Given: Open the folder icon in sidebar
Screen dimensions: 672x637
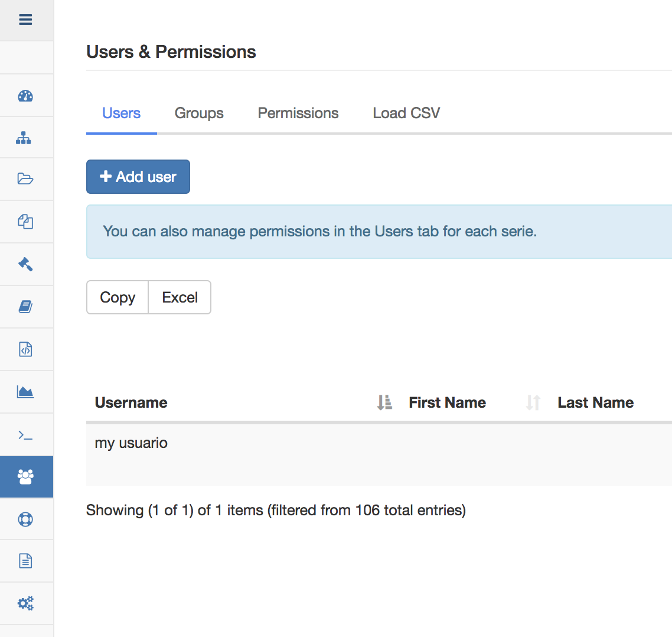Looking at the screenshot, I should (x=25, y=178).
